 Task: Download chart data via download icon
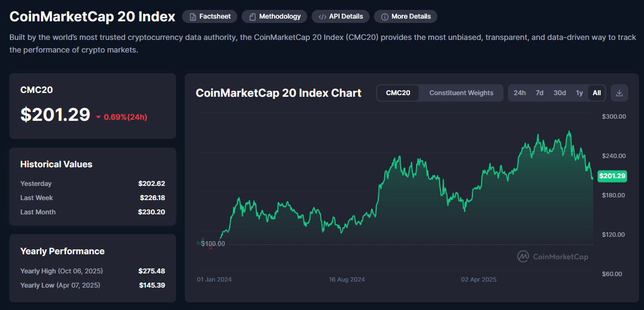coord(619,93)
